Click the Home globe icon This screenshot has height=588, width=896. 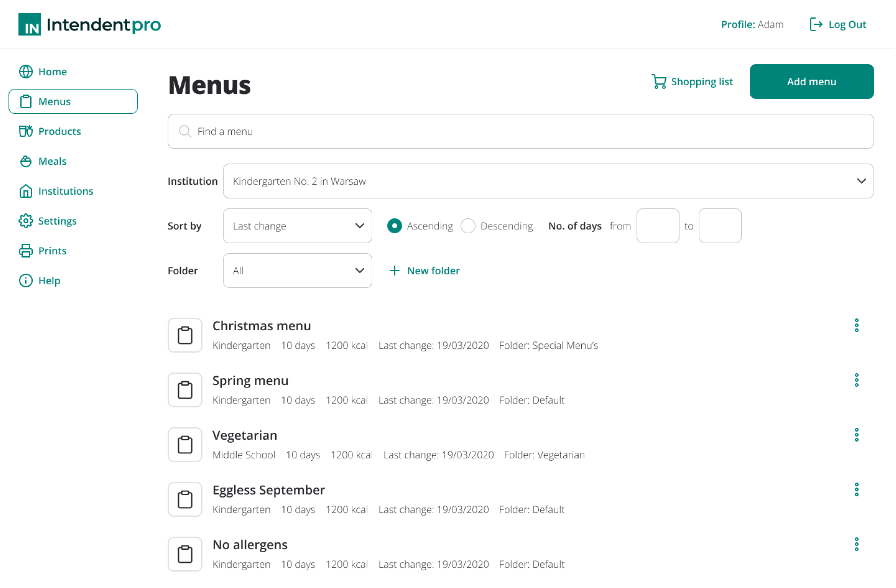[x=26, y=72]
